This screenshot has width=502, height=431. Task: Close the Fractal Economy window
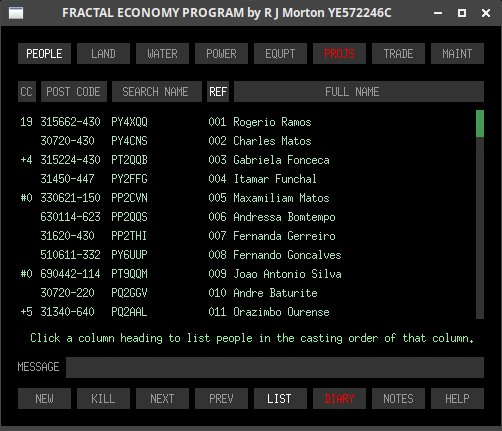(x=486, y=13)
